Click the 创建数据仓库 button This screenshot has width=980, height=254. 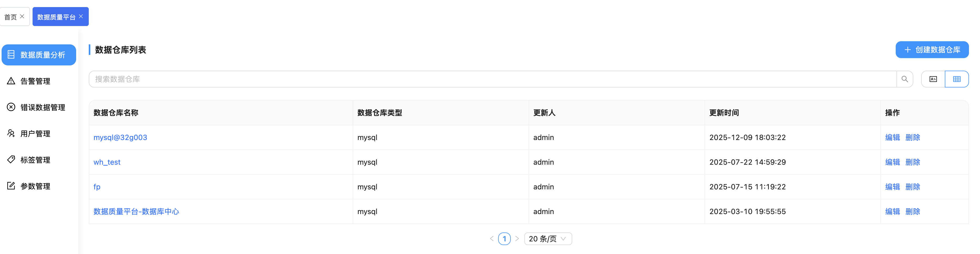tap(932, 50)
